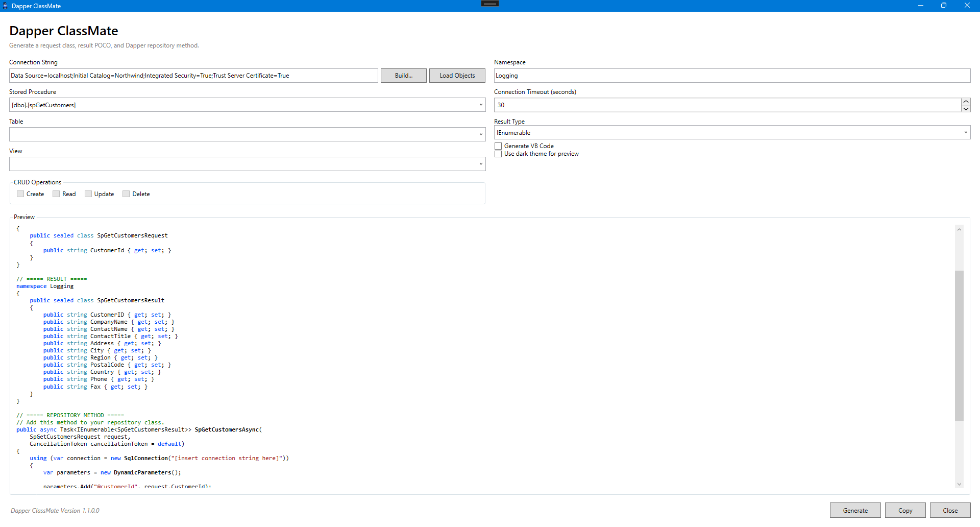This screenshot has width=980, height=527.
Task: Focus the Namespace field containing Logging
Action: 732,76
